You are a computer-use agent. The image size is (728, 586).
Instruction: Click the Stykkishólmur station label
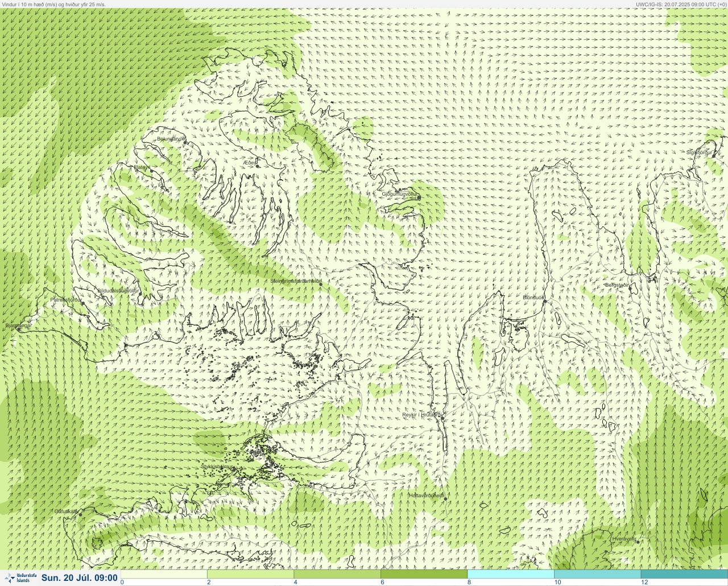click(218, 467)
